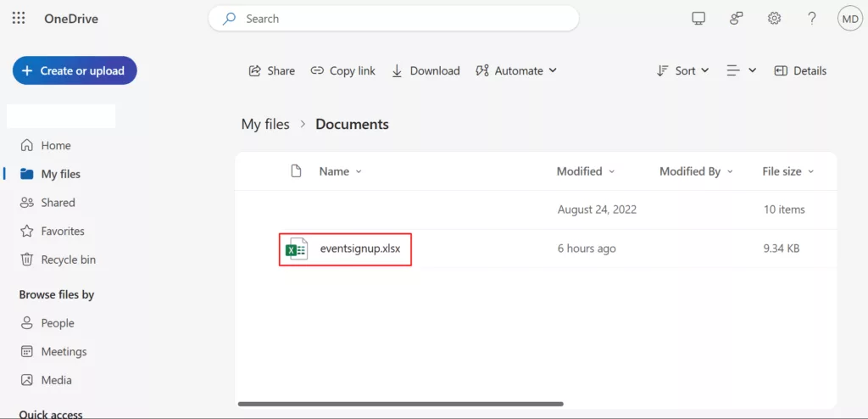Click the Share arrow icon
Screen dimensions: 868x419
[x=255, y=71]
